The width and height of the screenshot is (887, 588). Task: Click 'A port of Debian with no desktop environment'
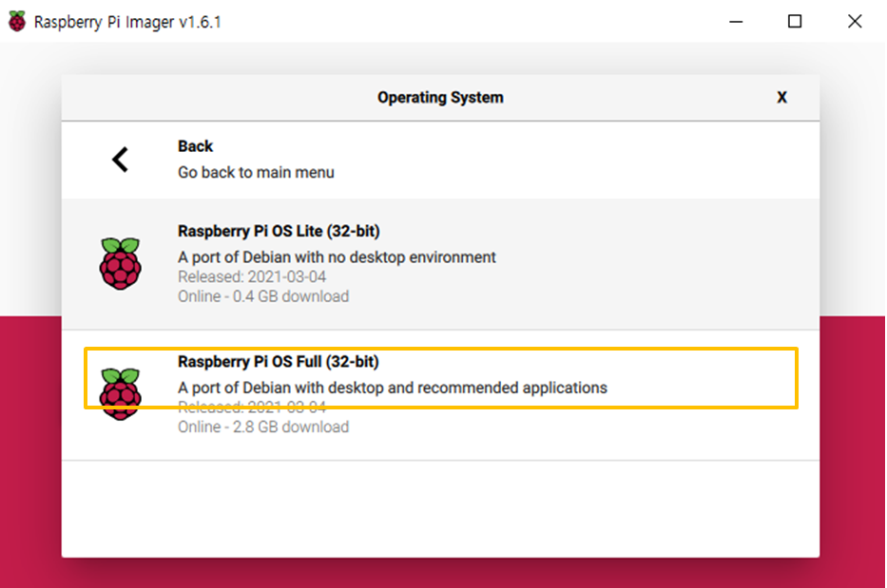click(337, 257)
